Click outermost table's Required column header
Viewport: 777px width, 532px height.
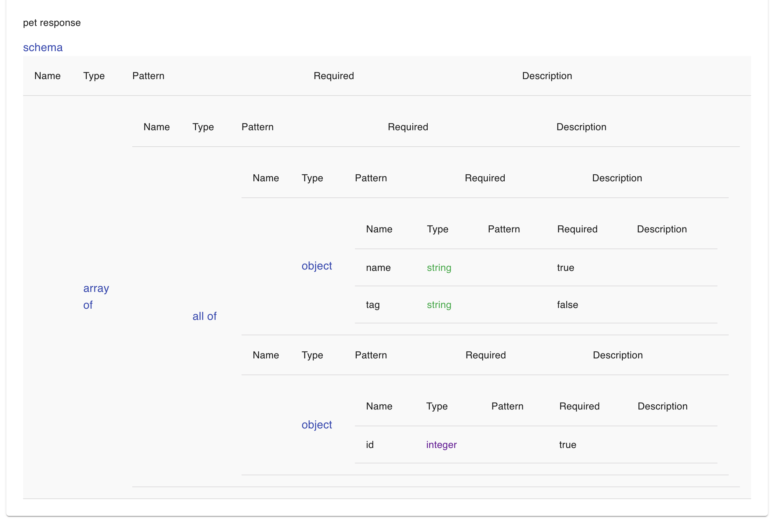[334, 76]
